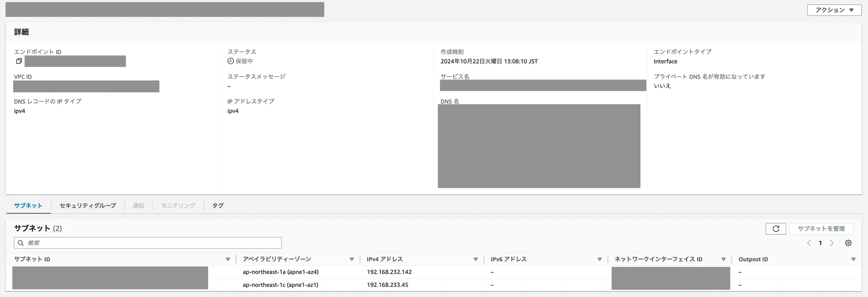868x297 pixels.
Task: Click the IPv4 アドレス column header
Action: coord(384,259)
